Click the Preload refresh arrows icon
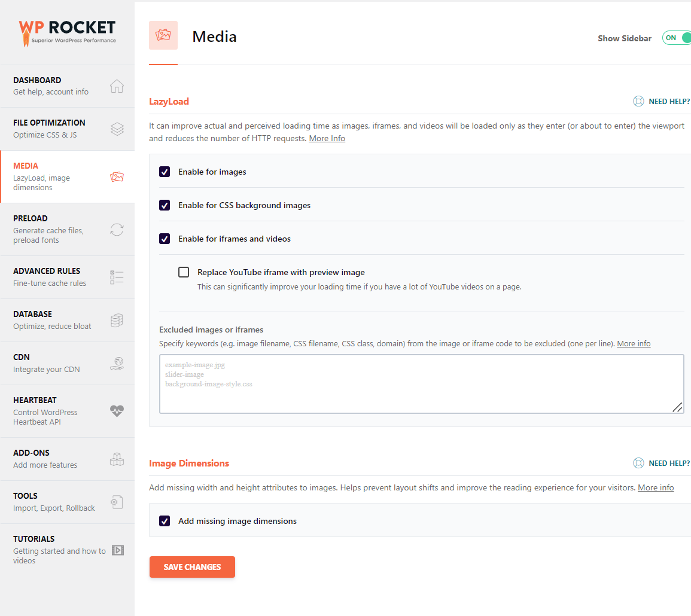Image resolution: width=691 pixels, height=616 pixels. 117,230
